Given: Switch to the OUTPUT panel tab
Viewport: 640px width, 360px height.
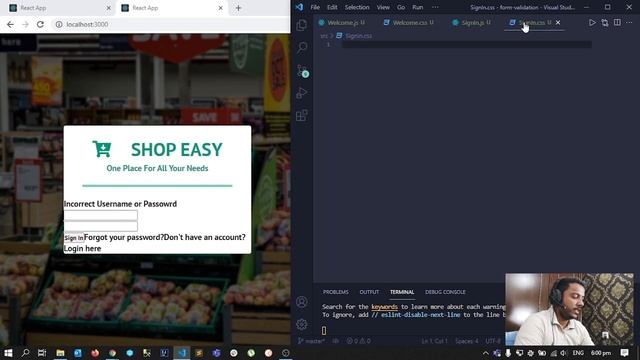Looking at the screenshot, I should click(369, 292).
